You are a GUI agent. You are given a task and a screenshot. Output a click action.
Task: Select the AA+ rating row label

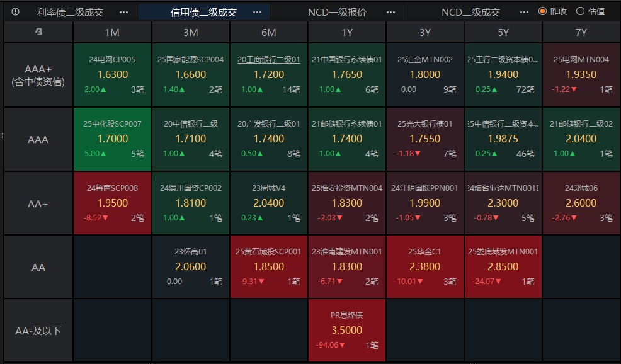point(38,203)
